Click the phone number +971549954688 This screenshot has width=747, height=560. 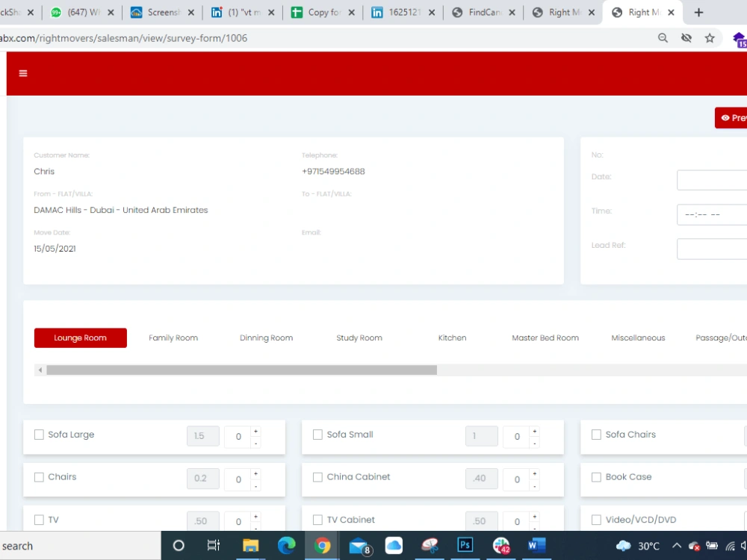(333, 172)
